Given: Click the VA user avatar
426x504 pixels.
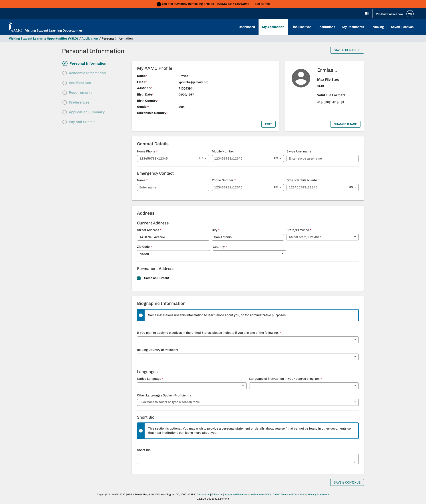Looking at the screenshot, I should pyautogui.click(x=410, y=14).
